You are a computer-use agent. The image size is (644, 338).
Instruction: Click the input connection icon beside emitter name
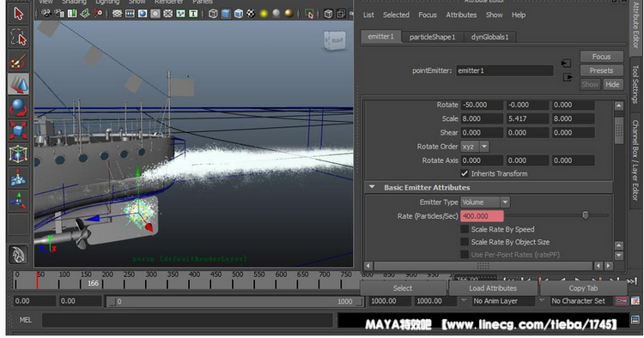tap(566, 63)
